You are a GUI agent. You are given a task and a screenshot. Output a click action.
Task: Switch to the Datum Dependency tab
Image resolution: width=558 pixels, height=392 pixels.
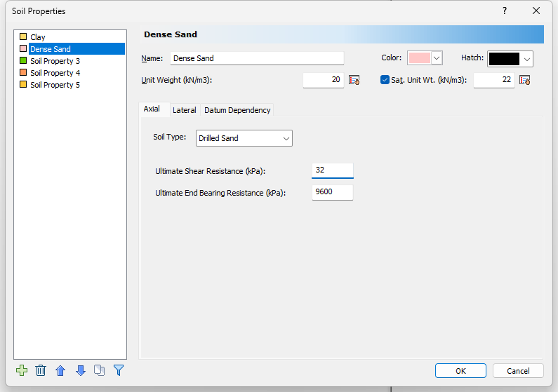click(x=237, y=110)
